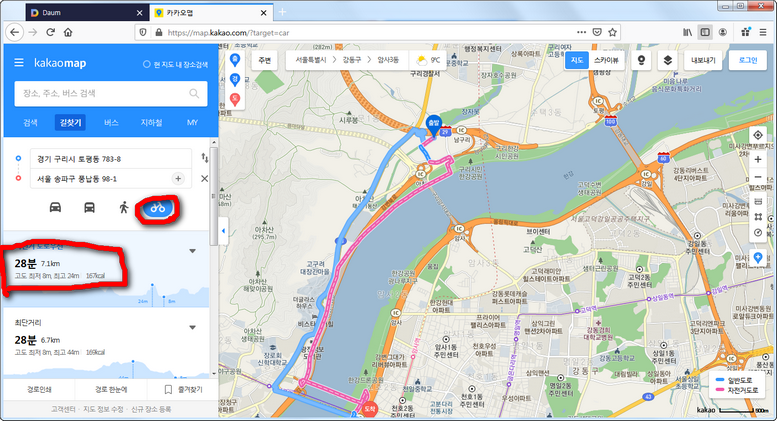Select bus transit route mode icon
This screenshot has width=777, height=421.
[89, 207]
